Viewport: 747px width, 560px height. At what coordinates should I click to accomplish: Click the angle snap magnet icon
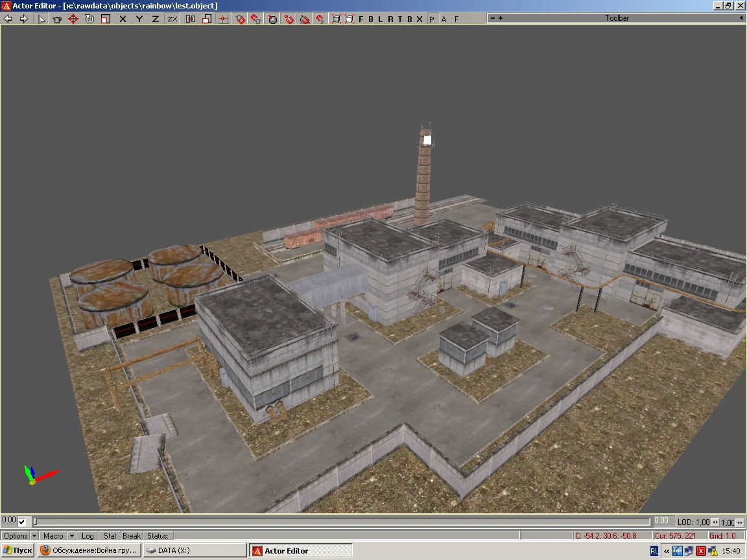pos(305,19)
